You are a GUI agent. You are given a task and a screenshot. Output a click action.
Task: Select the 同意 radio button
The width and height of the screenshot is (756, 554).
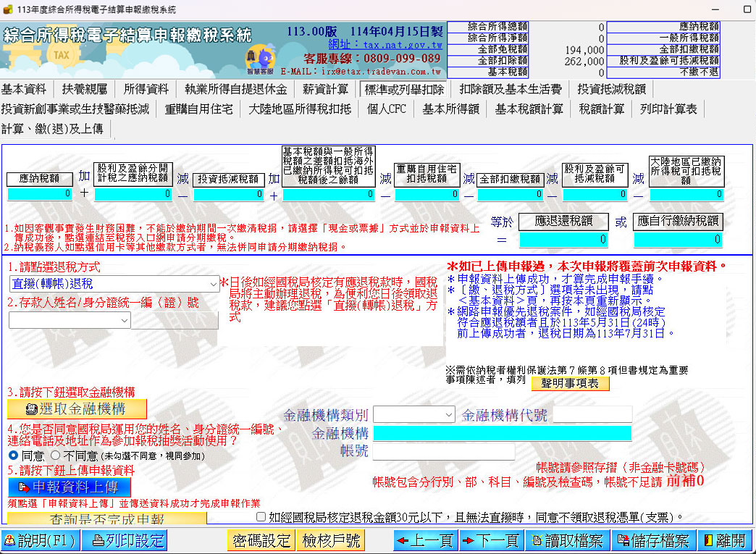click(x=14, y=456)
